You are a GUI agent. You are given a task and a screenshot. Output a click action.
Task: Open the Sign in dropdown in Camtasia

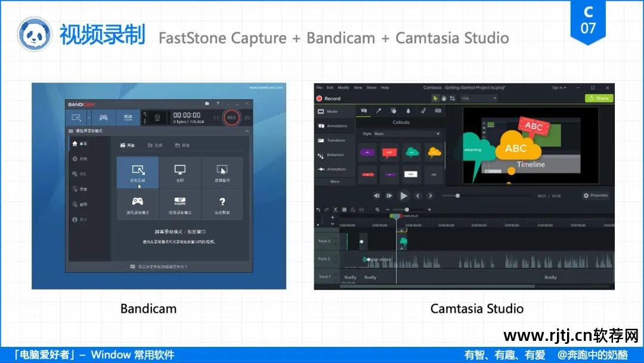click(559, 88)
